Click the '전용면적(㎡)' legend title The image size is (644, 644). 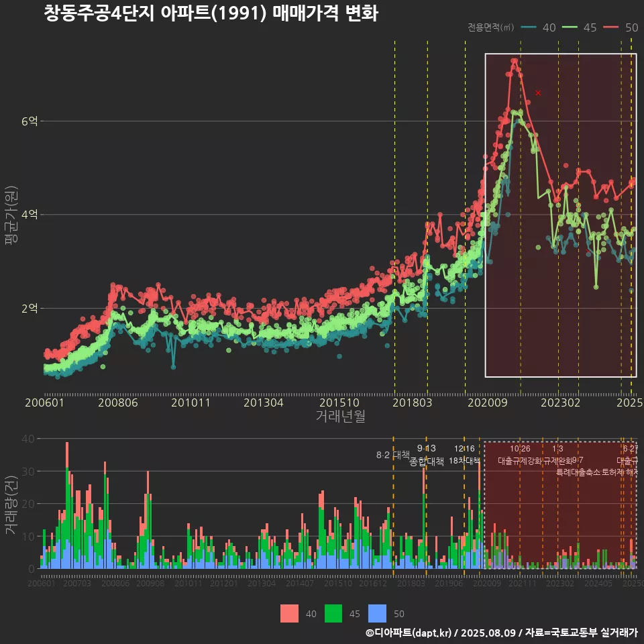pyautogui.click(x=491, y=28)
